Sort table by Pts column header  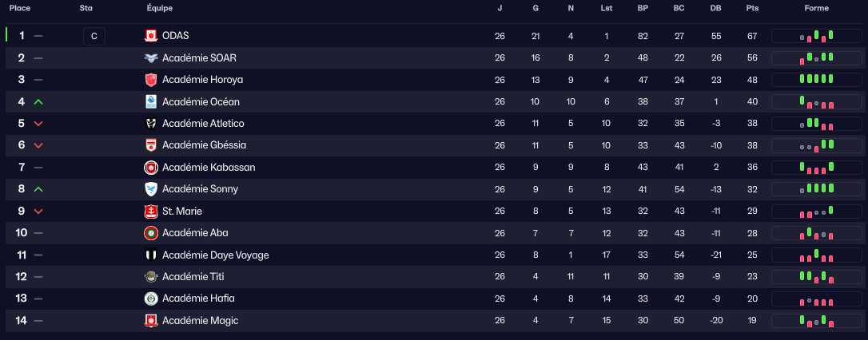[x=751, y=8]
